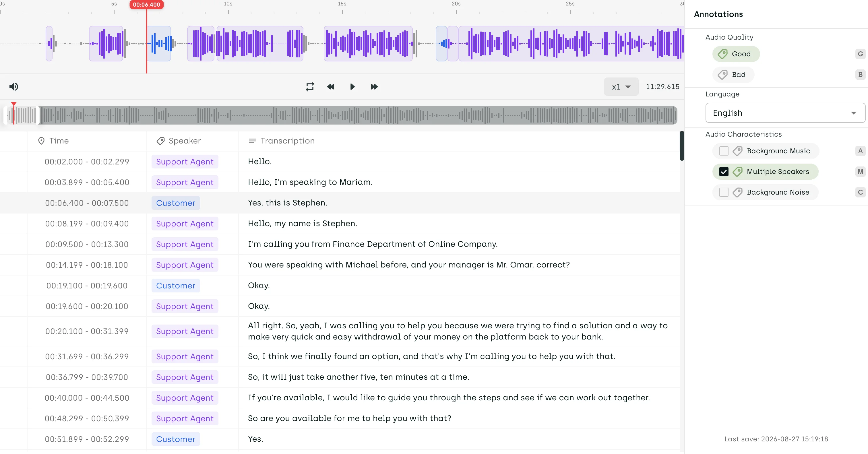This screenshot has height=454, width=868.
Task: Click the total duration 11:29.615
Action: (x=662, y=87)
